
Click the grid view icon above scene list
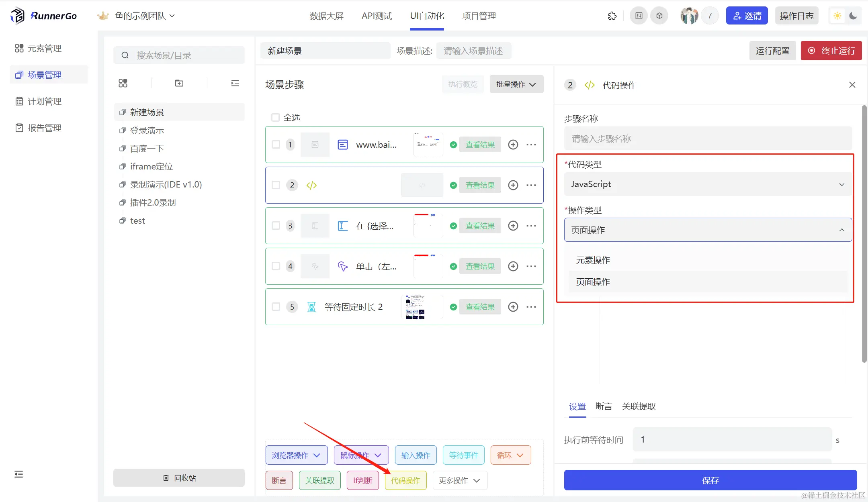point(123,83)
